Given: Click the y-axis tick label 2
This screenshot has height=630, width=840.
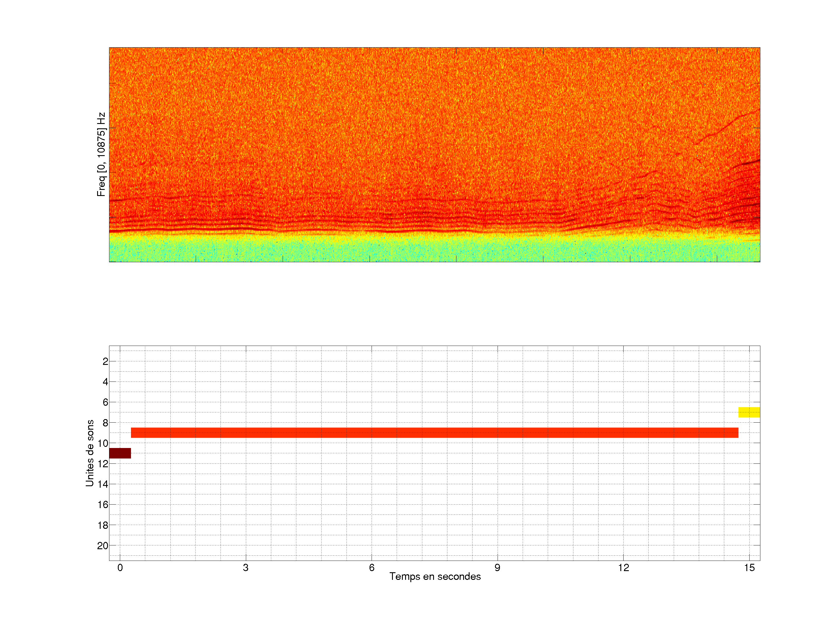Looking at the screenshot, I should click(105, 361).
